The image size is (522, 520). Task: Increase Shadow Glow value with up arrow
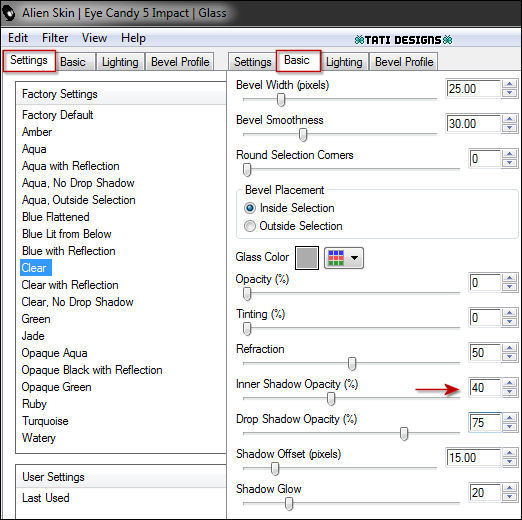pos(509,488)
